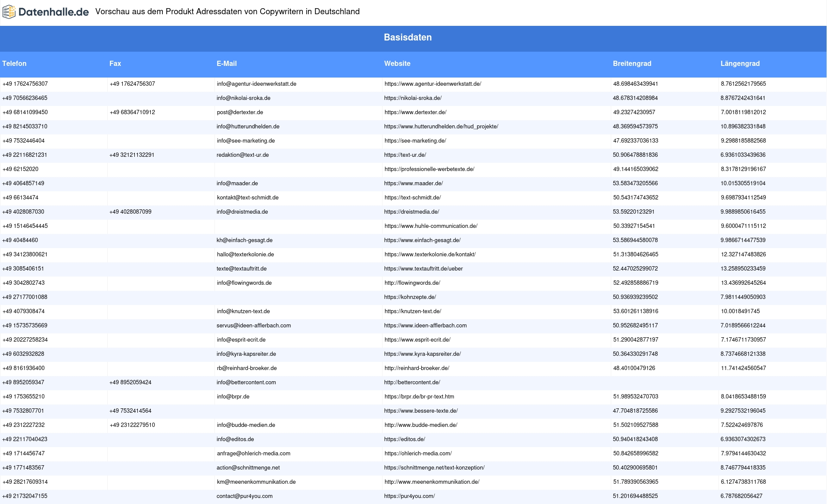Click the E-Mail column header
Viewport: 827px width, 504px height.
pyautogui.click(x=227, y=64)
